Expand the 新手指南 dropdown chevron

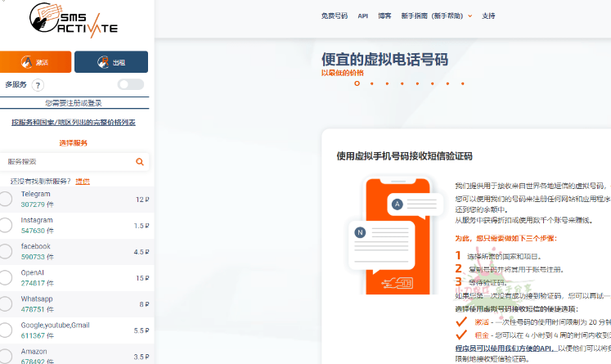point(470,16)
